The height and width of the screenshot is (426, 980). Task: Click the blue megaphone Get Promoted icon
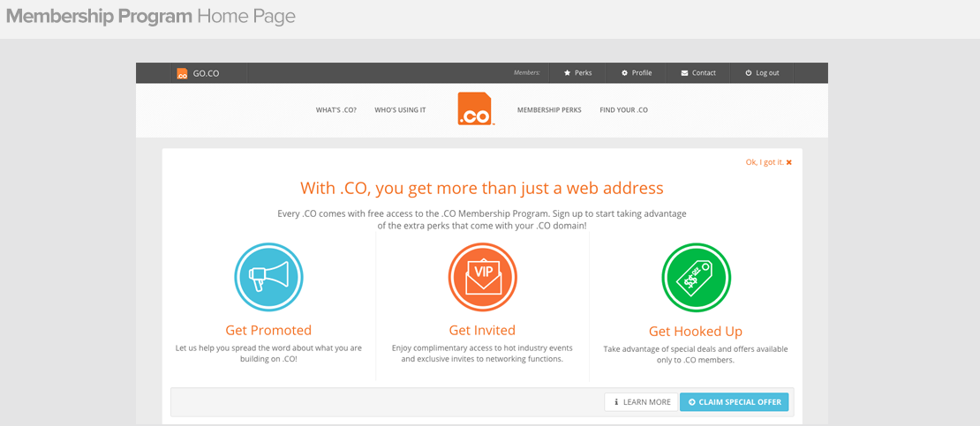tap(268, 277)
